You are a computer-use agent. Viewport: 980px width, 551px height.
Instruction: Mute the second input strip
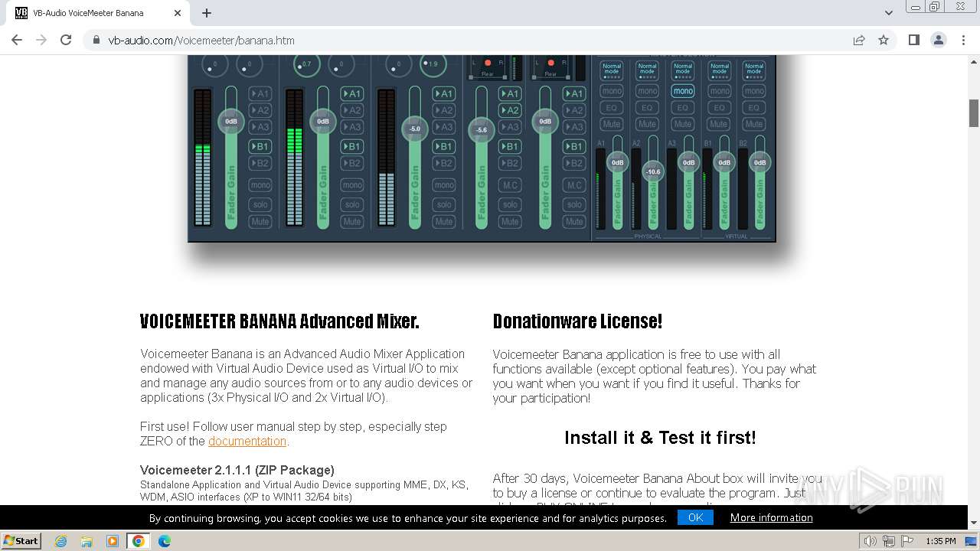[x=352, y=222]
